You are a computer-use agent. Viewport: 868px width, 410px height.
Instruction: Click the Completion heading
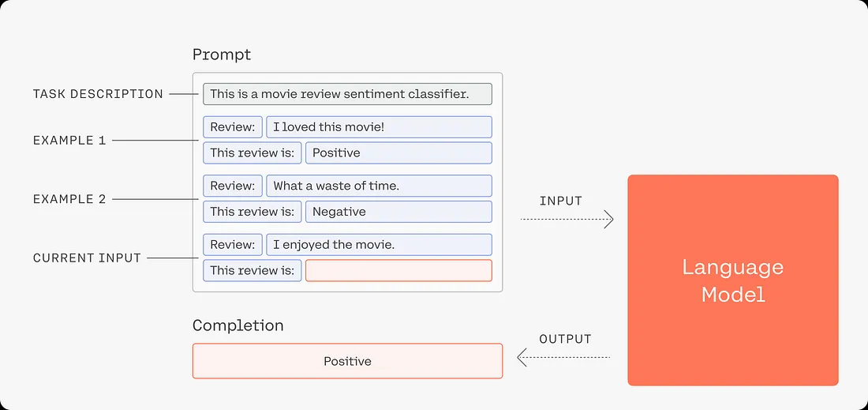point(238,325)
